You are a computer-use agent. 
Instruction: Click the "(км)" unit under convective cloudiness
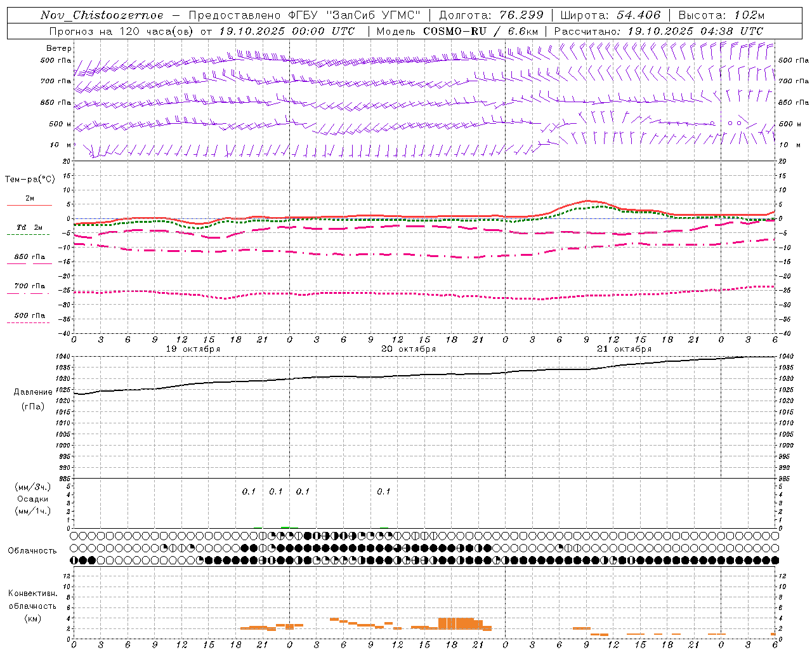tap(32, 618)
